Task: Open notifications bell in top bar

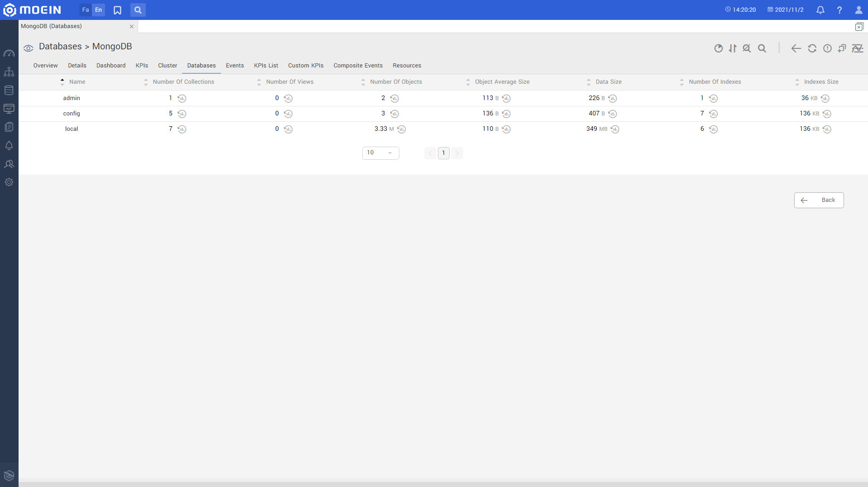Action: [820, 10]
